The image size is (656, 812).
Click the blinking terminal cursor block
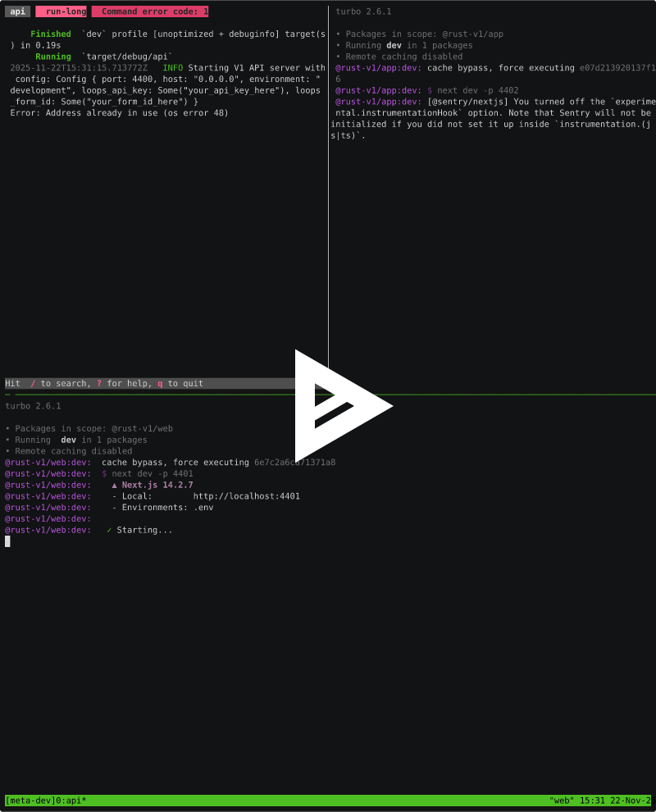click(x=7, y=541)
